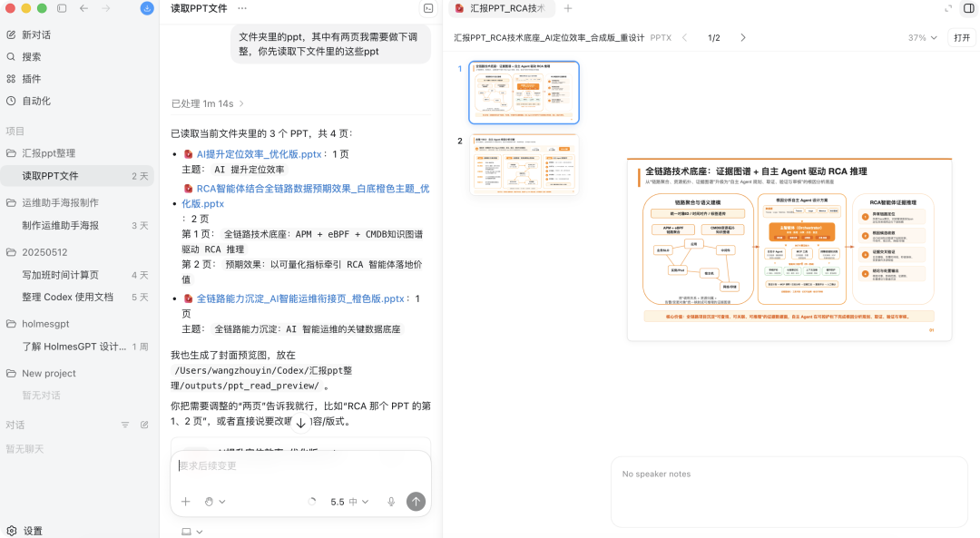Viewport: 980px width, 538px height.
Task: Open RCA智能体结合全链路数据预期效果 pptx link
Action: click(x=306, y=196)
